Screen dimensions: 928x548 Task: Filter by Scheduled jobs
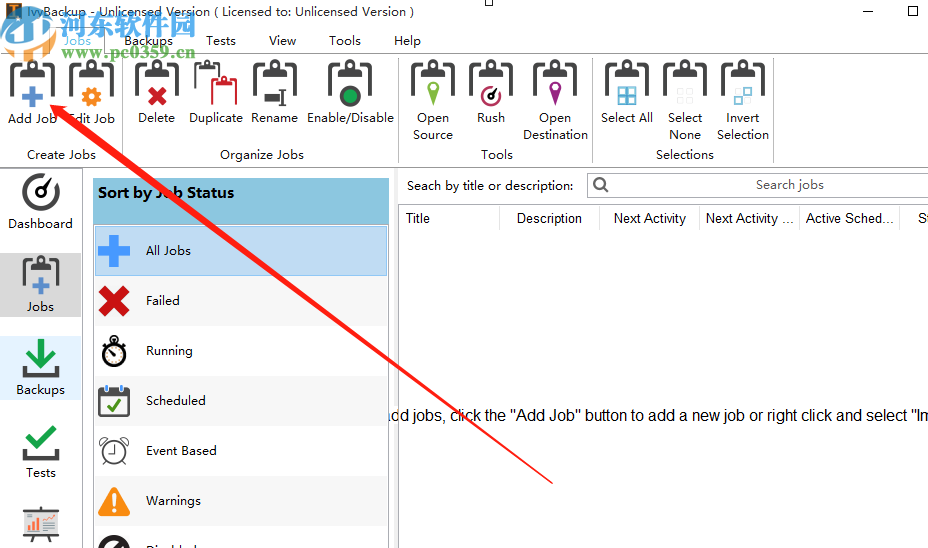pos(241,401)
